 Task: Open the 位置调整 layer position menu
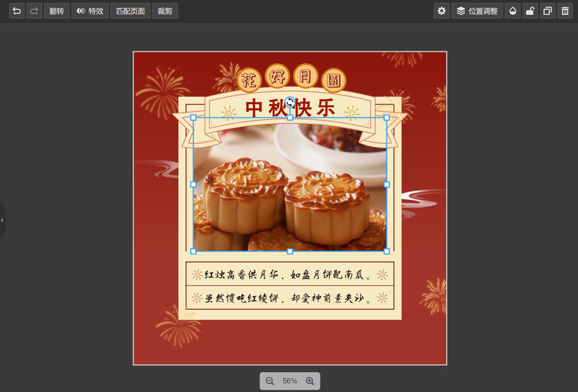point(477,11)
